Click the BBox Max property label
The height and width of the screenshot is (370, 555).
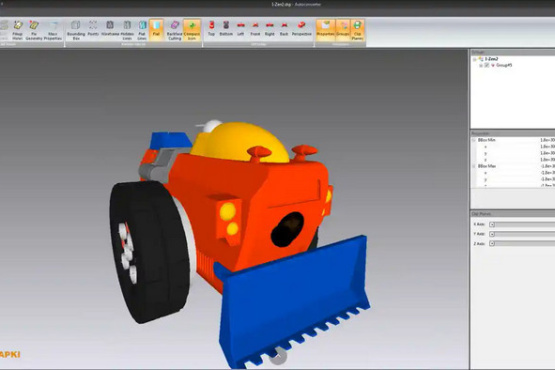coord(487,166)
